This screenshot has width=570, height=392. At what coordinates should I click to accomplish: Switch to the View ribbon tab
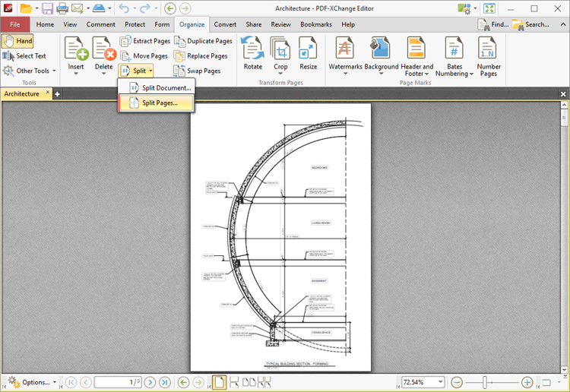coord(70,24)
